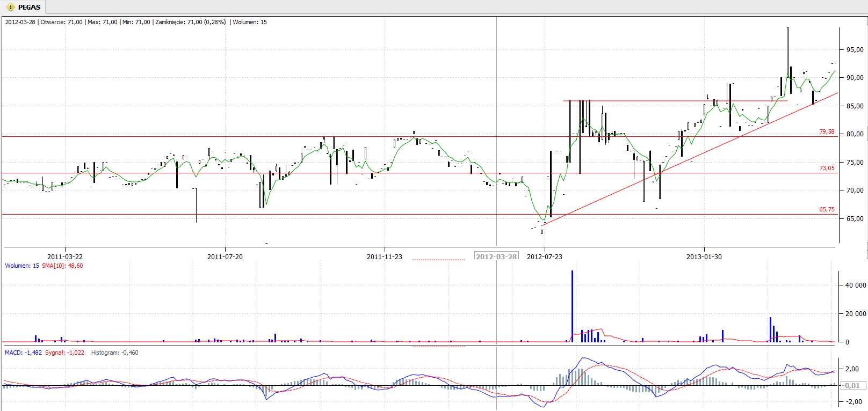Click the 40 000 volume axis label
Screen dimensions: 868x411
(x=856, y=285)
